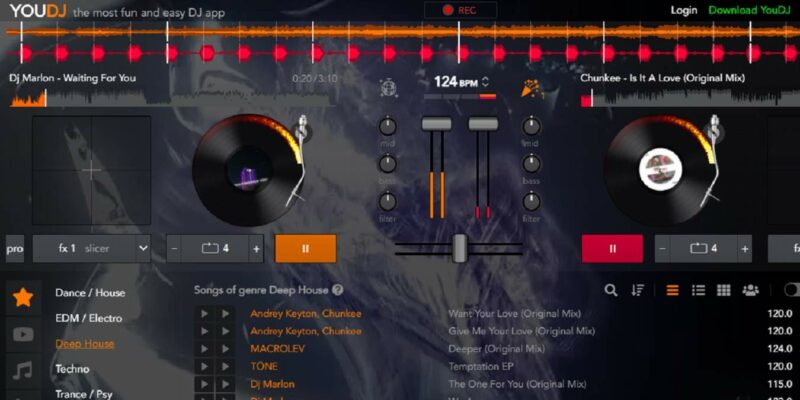Load Give Me Your Love to right deck
The width and height of the screenshot is (800, 400).
point(226,331)
